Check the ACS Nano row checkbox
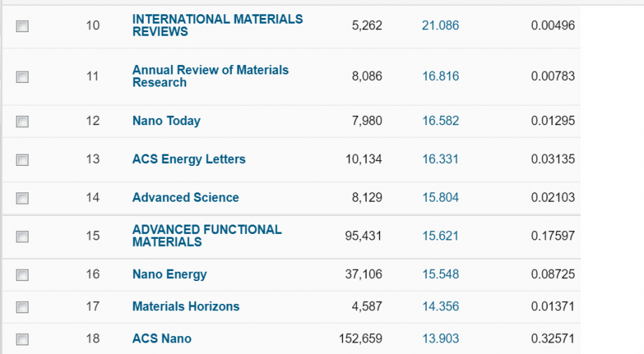Image resolution: width=644 pixels, height=354 pixels. tap(22, 339)
